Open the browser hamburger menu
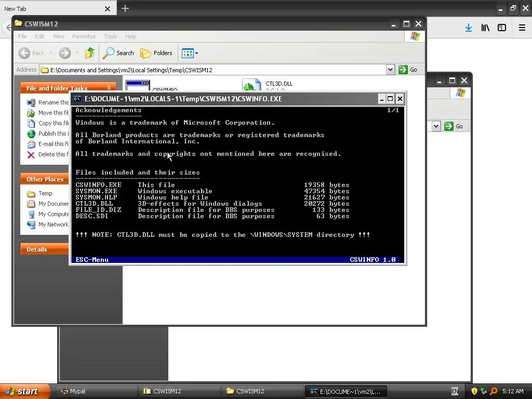This screenshot has height=399, width=532. tap(522, 28)
